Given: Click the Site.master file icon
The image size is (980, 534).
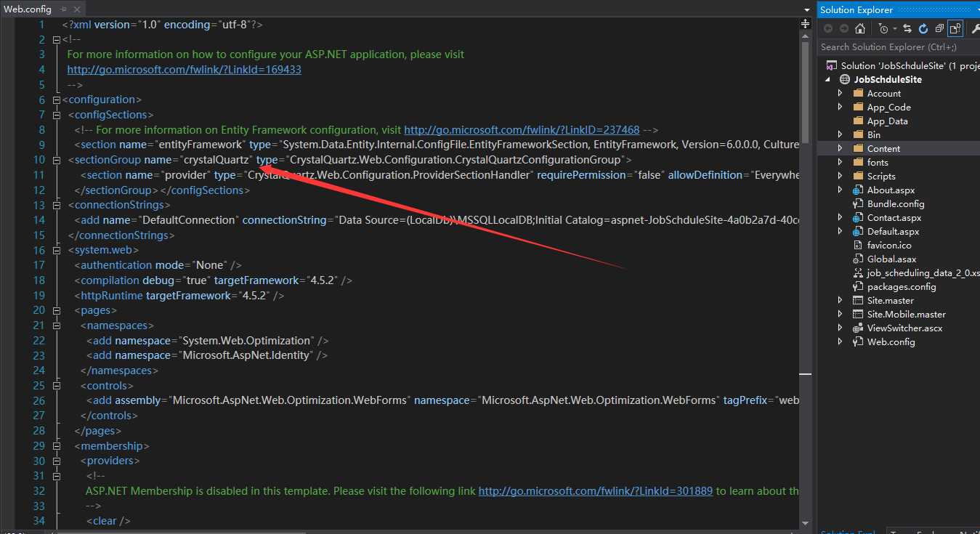Looking at the screenshot, I should pyautogui.click(x=857, y=300).
